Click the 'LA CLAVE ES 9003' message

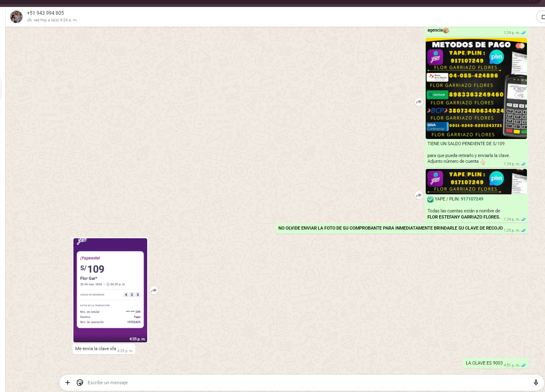484,363
